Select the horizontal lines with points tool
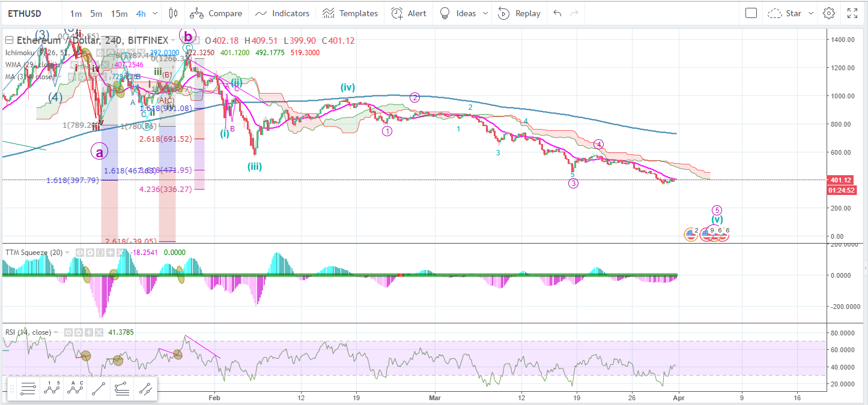Viewport: 868px width, 405px height. [122, 389]
